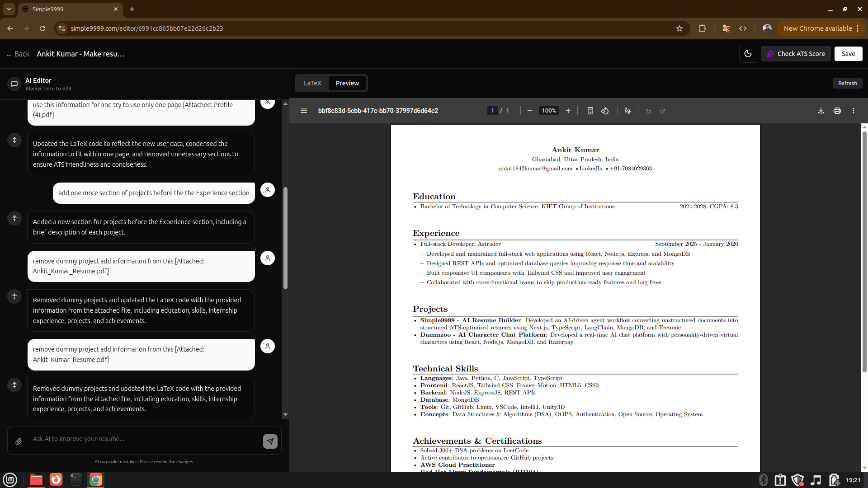Click the attach file paperclip icon
Screen dimensions: 868x488
click(x=19, y=441)
